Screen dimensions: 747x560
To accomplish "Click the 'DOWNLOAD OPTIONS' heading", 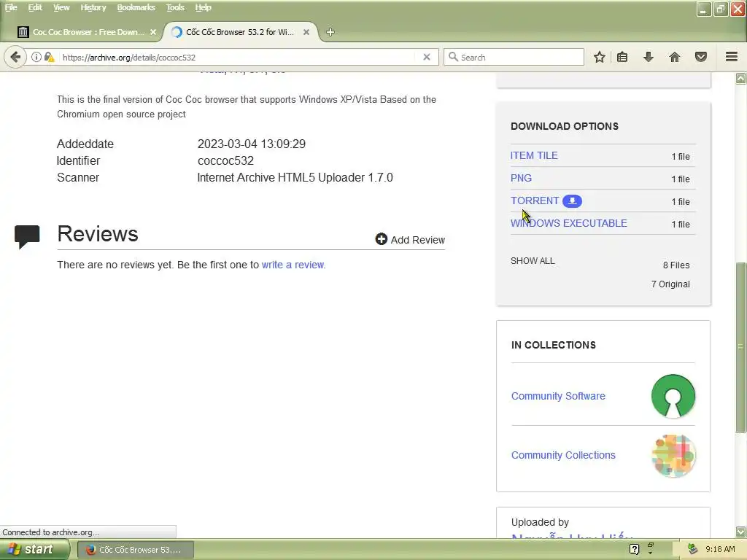I will [x=565, y=126].
